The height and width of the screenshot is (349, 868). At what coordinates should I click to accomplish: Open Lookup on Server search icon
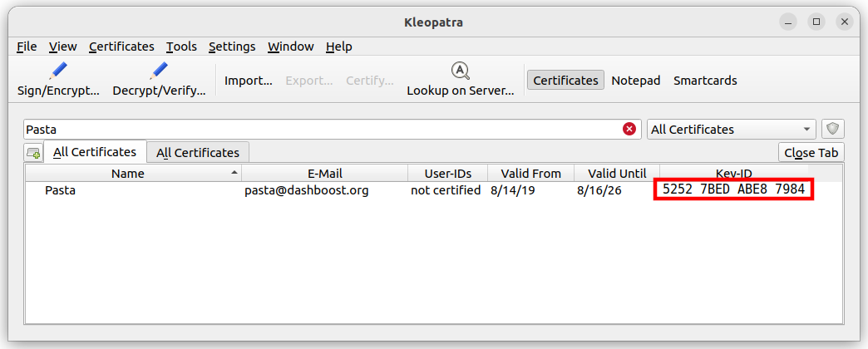point(460,71)
